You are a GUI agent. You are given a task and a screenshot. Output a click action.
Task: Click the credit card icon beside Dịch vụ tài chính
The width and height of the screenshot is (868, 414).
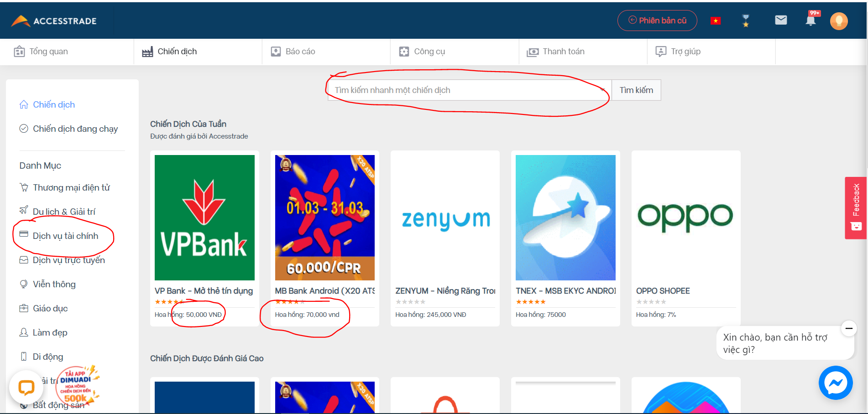pos(24,234)
